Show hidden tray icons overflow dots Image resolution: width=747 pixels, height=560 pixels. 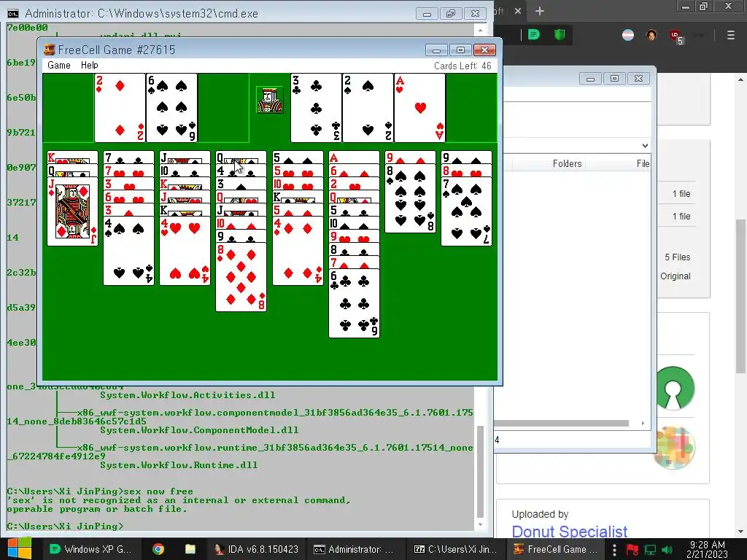(614, 550)
